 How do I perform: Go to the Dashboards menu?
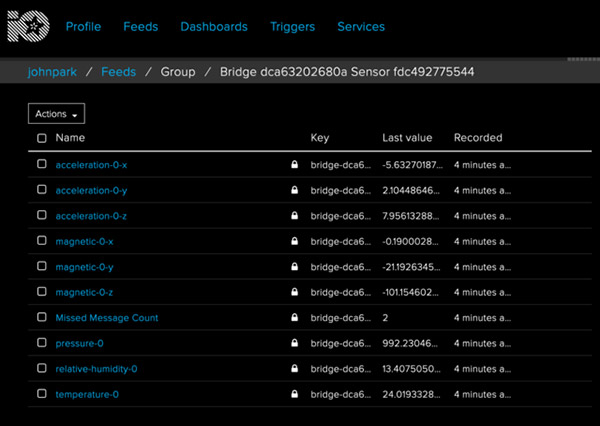pyautogui.click(x=214, y=27)
